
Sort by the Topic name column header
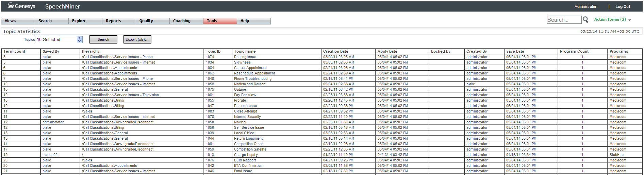[x=245, y=52]
